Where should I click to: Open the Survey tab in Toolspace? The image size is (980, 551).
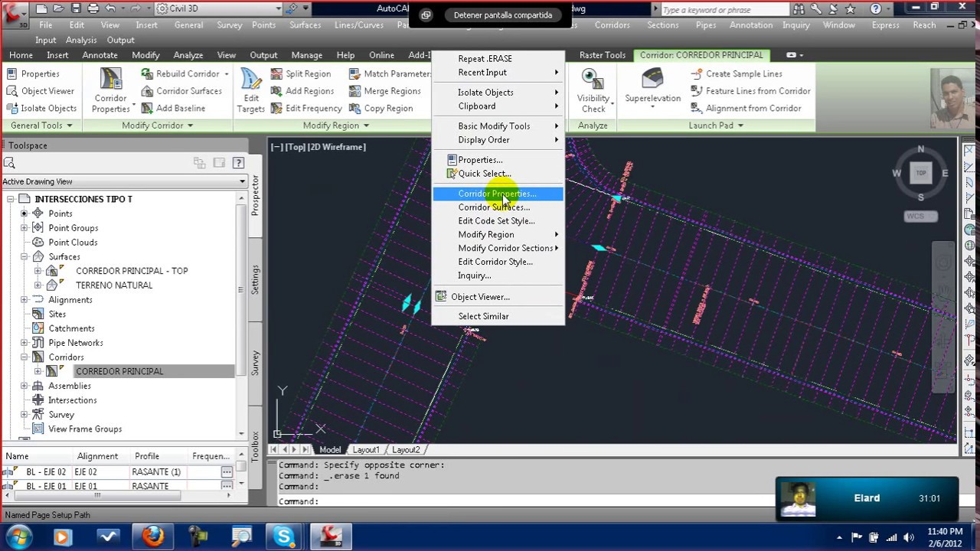tap(255, 363)
